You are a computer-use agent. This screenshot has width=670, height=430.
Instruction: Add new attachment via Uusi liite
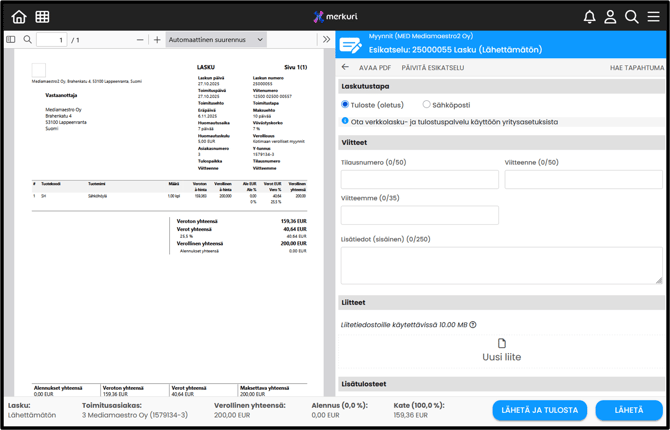[502, 350]
